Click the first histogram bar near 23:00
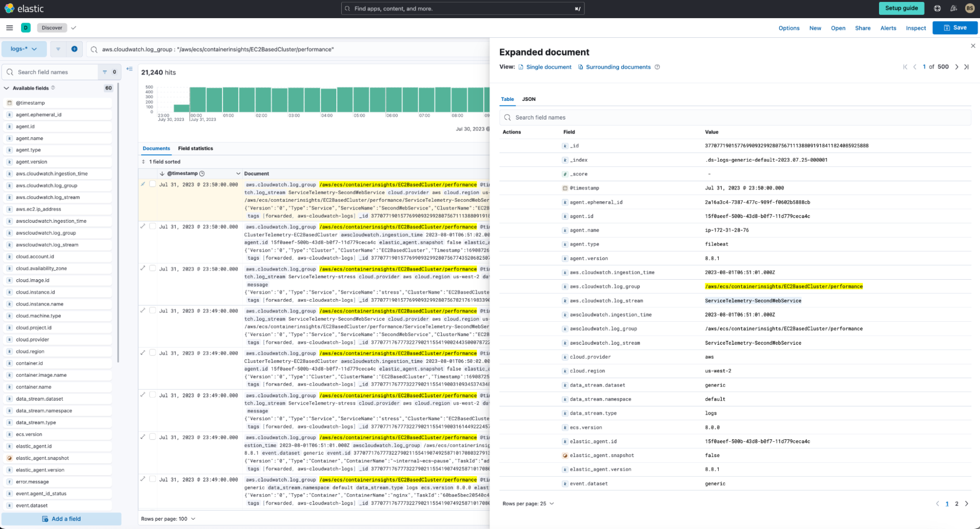This screenshot has width=980, height=529. 181,108
